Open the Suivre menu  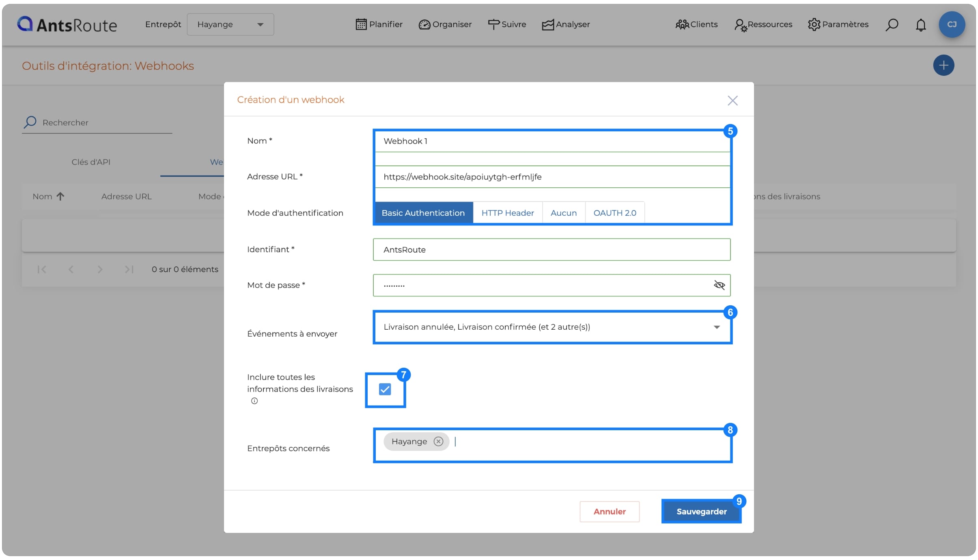pyautogui.click(x=507, y=24)
